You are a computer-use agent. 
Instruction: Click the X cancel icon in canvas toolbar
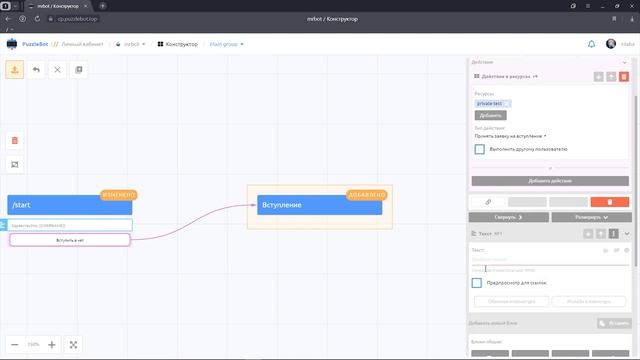tap(57, 70)
